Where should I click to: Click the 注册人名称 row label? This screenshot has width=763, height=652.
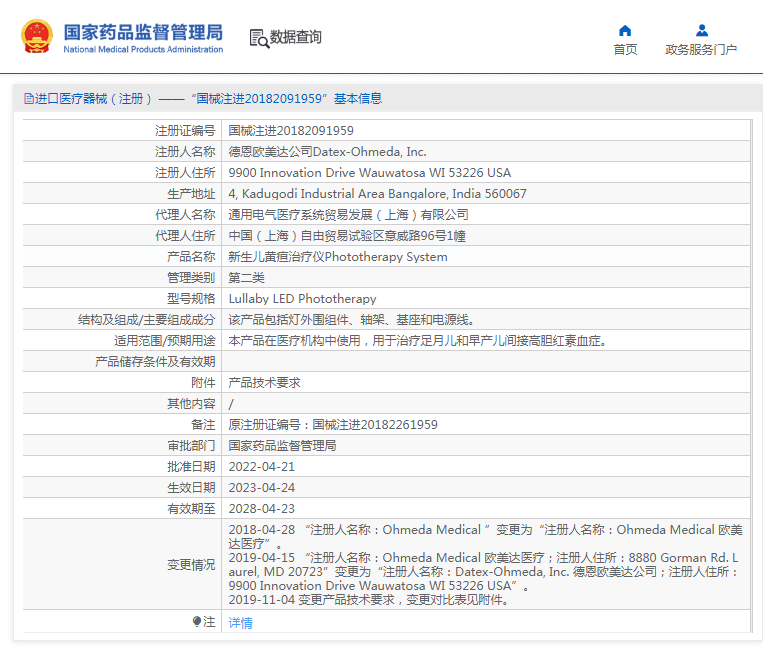(x=185, y=152)
